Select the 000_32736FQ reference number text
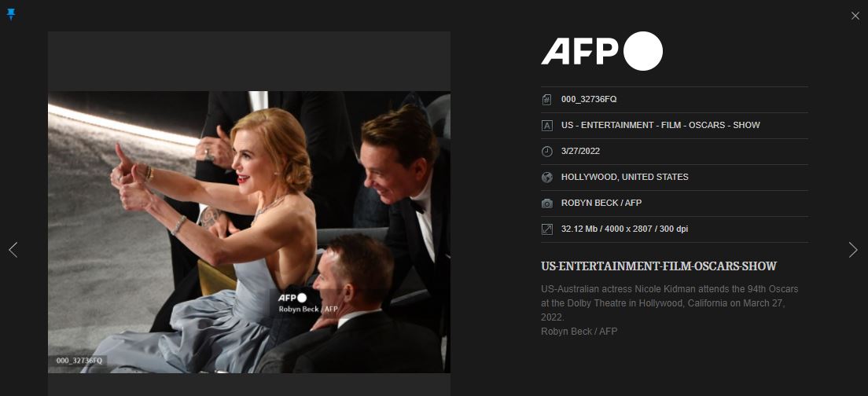The image size is (868, 396). [x=589, y=100]
